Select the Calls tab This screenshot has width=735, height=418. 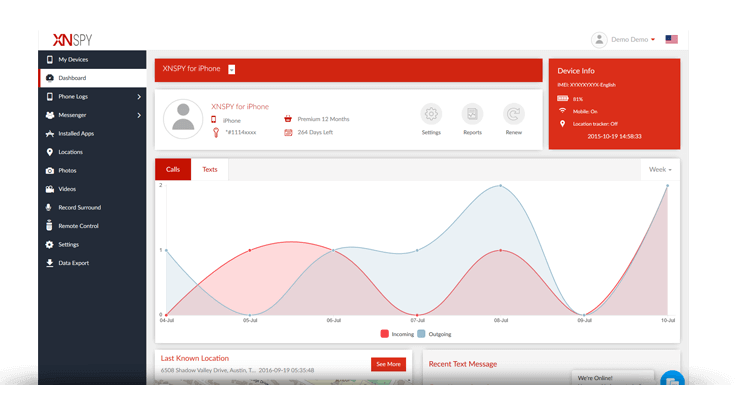click(173, 170)
